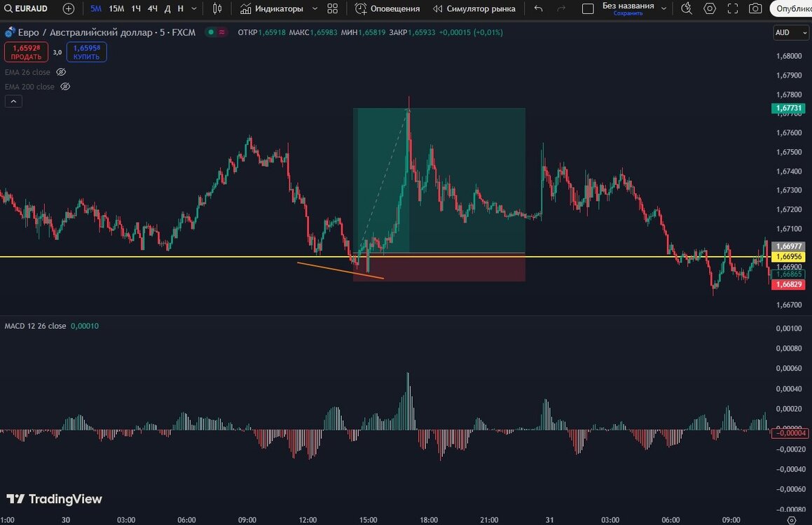Click the MACD value 0,00010
The height and width of the screenshot is (525, 812).
point(84,326)
